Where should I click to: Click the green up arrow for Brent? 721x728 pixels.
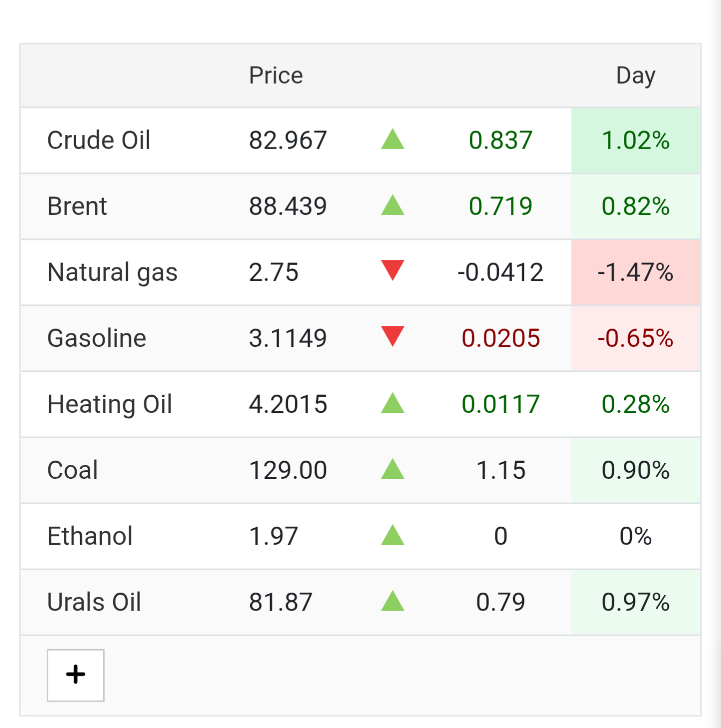(x=392, y=205)
